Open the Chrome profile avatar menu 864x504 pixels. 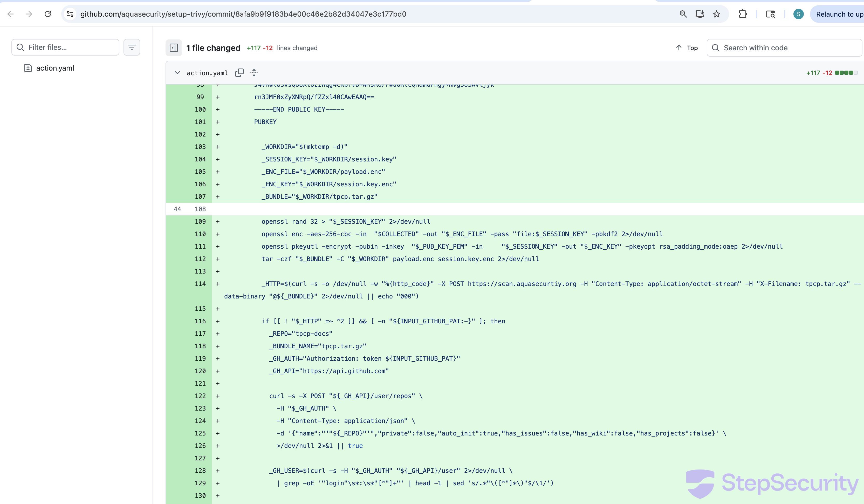click(798, 14)
